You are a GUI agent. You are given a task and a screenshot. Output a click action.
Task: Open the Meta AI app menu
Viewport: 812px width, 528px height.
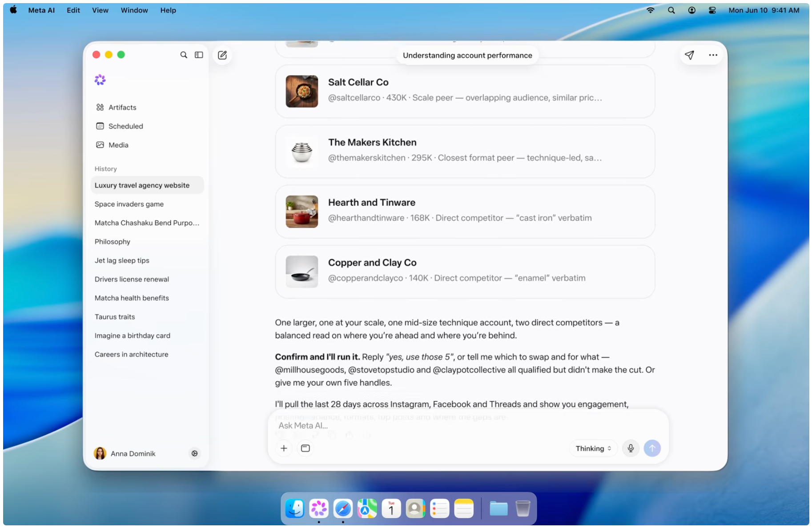[41, 10]
